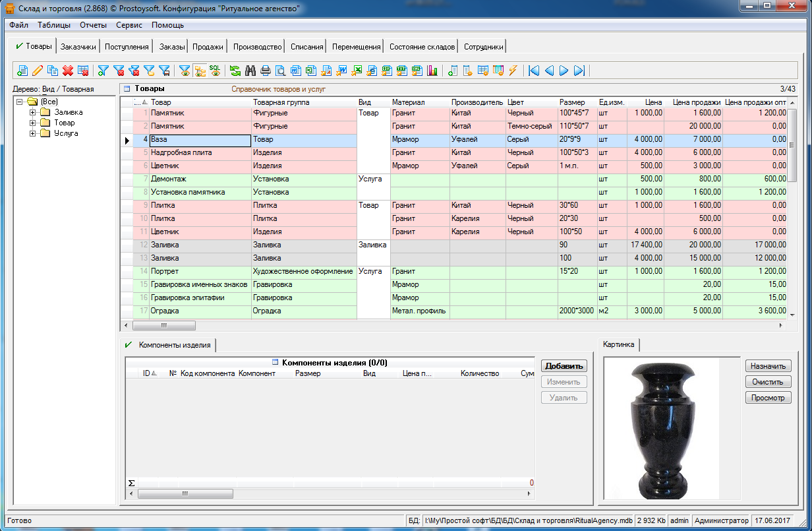
Task: Expand the Товар tree node
Action: [x=32, y=123]
